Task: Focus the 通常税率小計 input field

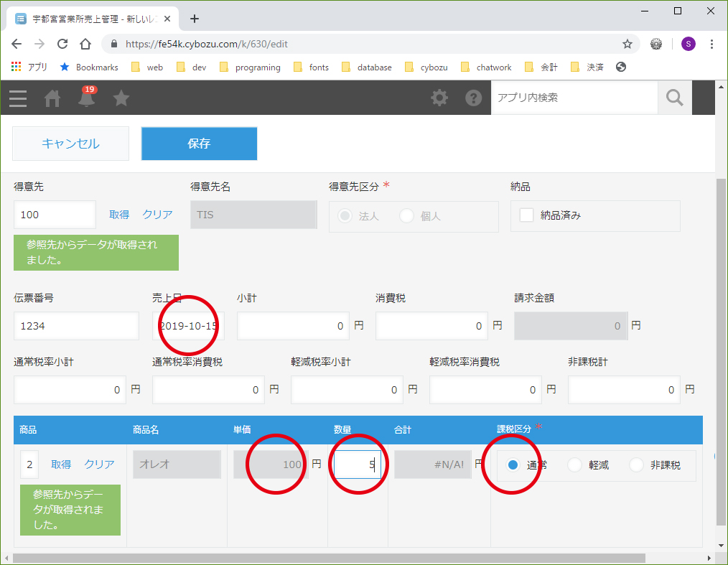Action: (70, 390)
